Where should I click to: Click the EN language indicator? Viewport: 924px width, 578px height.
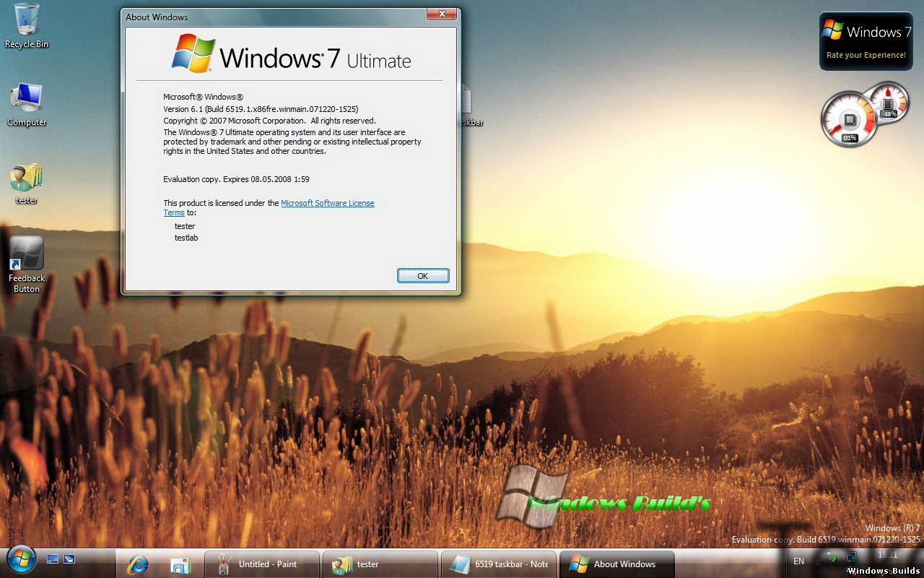[798, 561]
